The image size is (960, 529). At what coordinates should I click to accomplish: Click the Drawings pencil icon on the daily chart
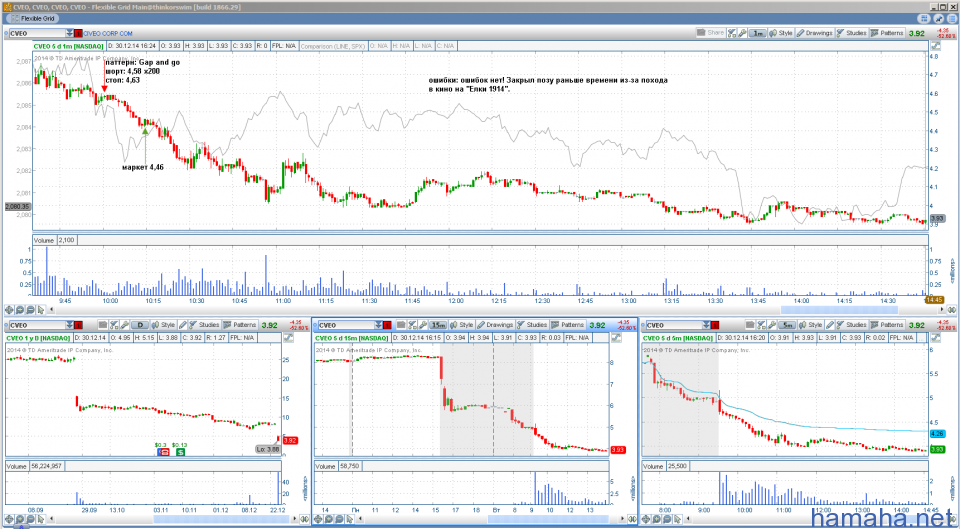click(x=182, y=325)
